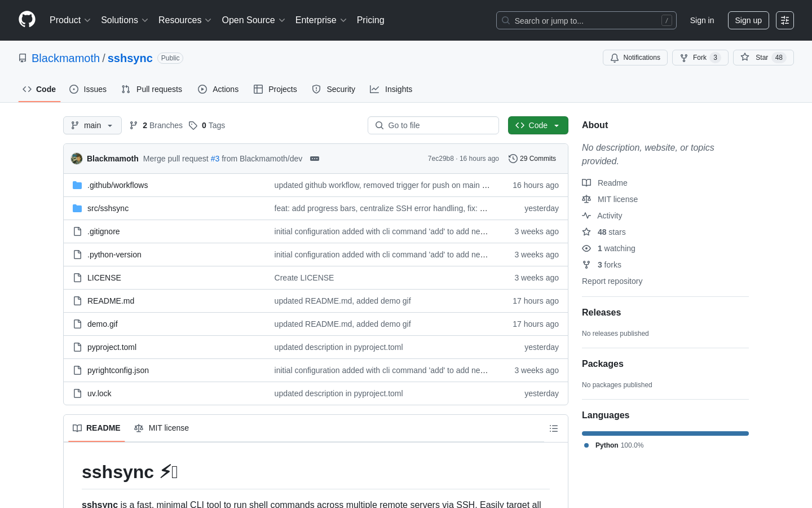Open the Tags list

(x=207, y=125)
